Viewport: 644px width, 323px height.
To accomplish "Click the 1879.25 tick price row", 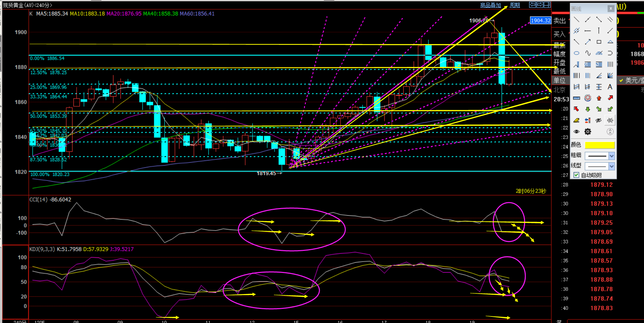I will [601, 223].
